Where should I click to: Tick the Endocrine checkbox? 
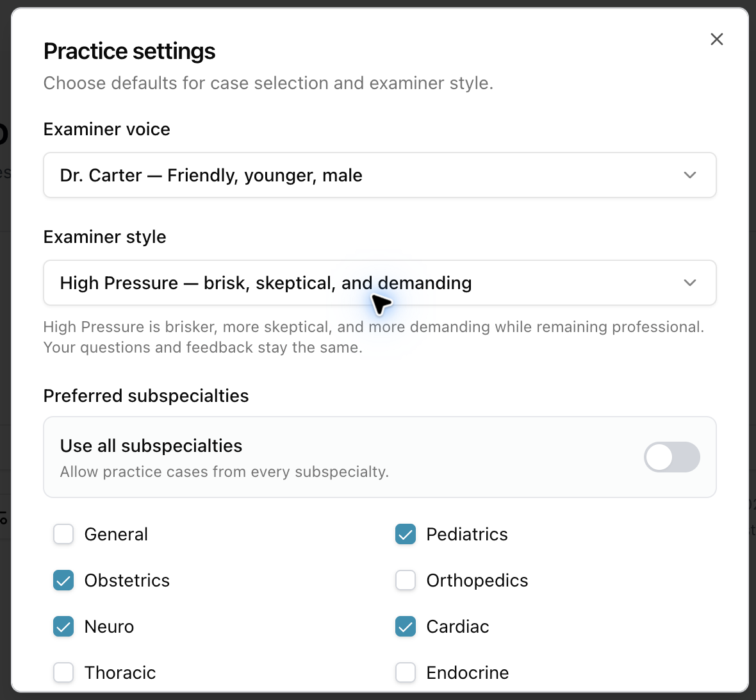pos(406,672)
